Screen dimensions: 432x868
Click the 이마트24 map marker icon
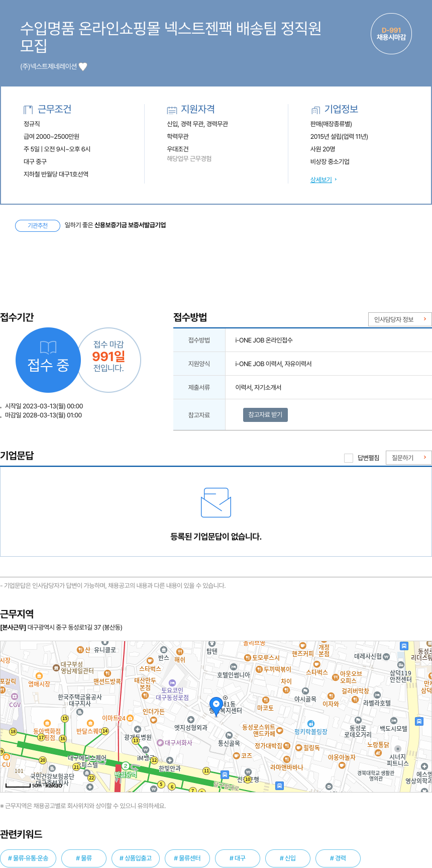(130, 718)
